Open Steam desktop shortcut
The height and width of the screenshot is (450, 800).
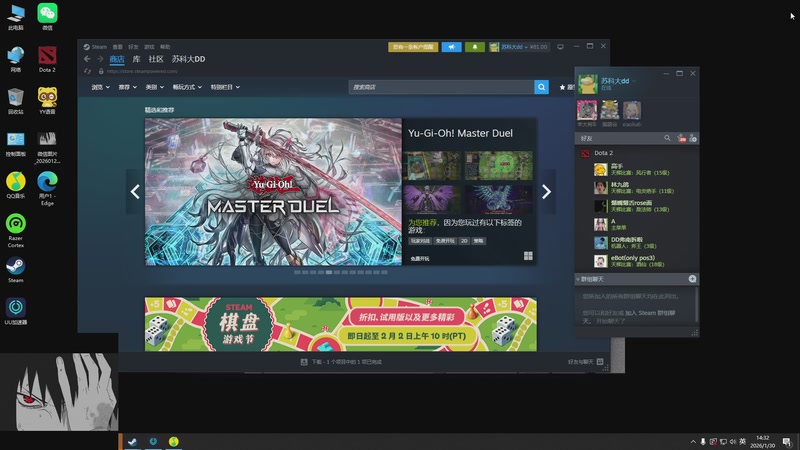coord(16,269)
